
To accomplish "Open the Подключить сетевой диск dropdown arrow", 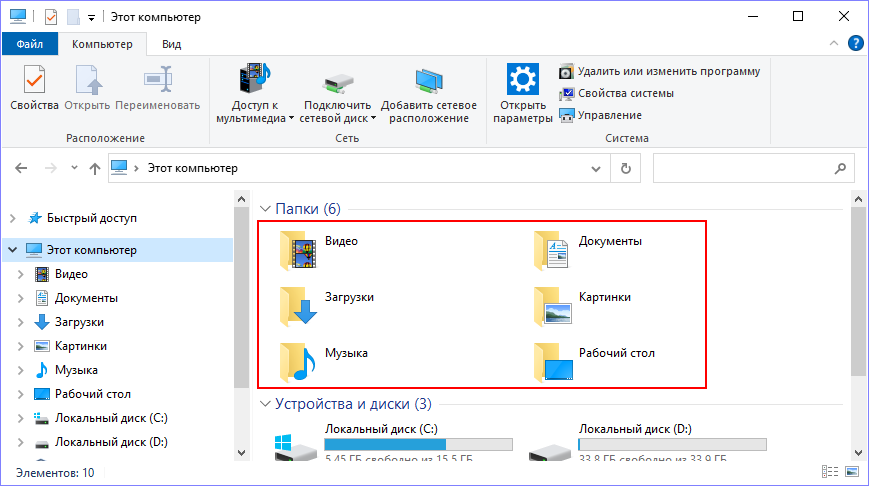I will (x=373, y=118).
